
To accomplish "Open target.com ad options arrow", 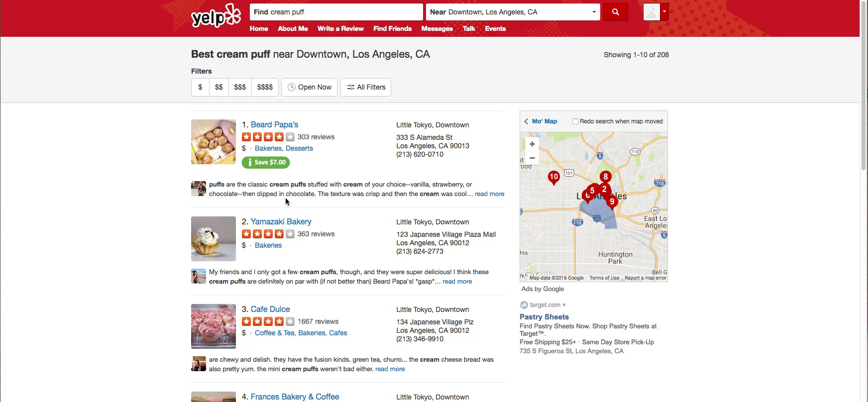I will coord(564,305).
